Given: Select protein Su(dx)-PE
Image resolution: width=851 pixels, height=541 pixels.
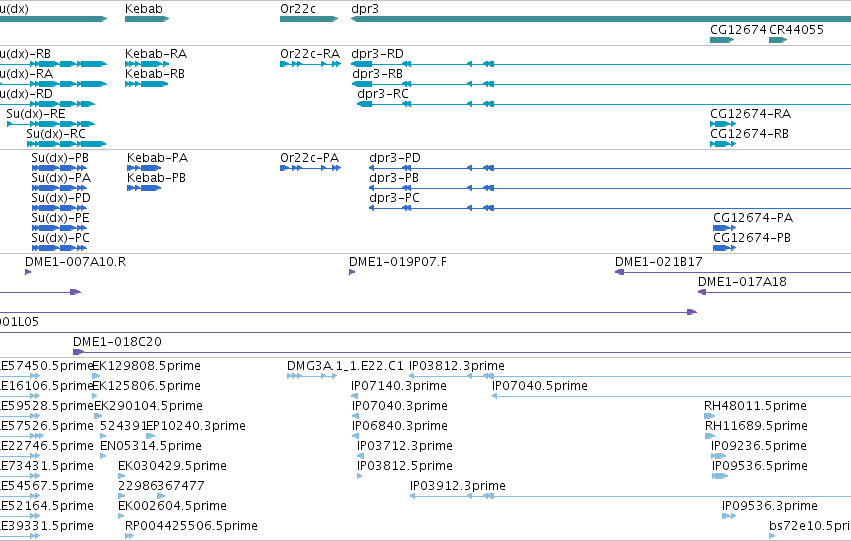Looking at the screenshot, I should click(60, 219).
